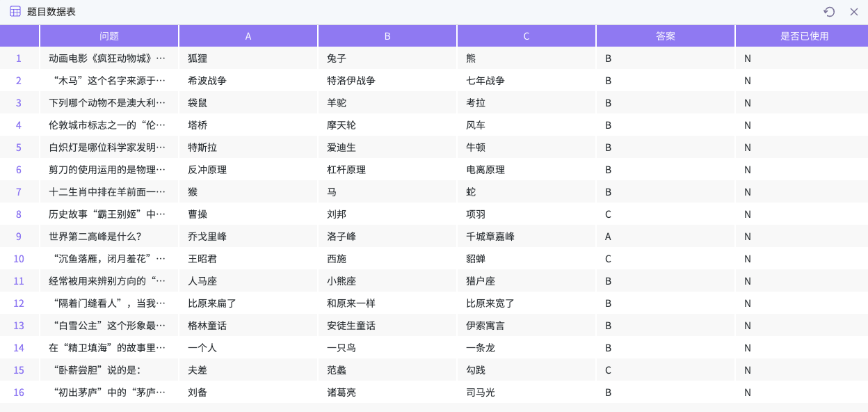Click the cell 塔桥
The height and width of the screenshot is (412, 868).
coord(248,125)
